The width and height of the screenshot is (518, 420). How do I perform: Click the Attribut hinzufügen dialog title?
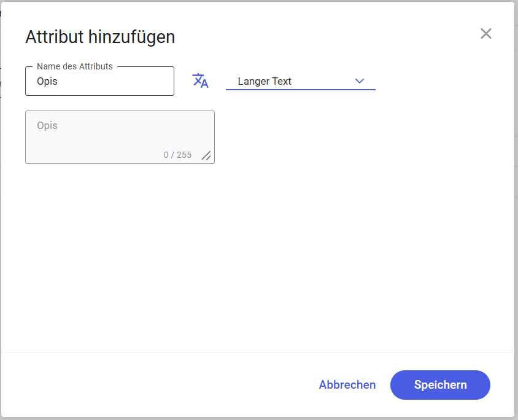[100, 37]
